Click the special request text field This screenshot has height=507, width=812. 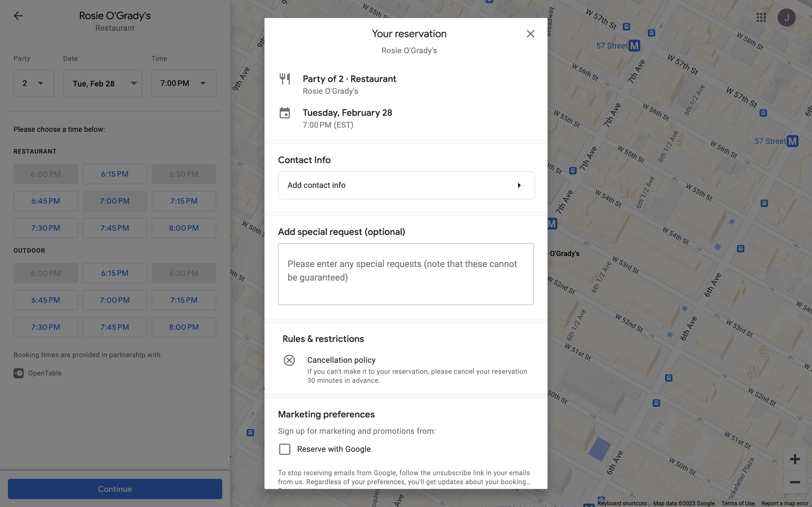coord(406,274)
